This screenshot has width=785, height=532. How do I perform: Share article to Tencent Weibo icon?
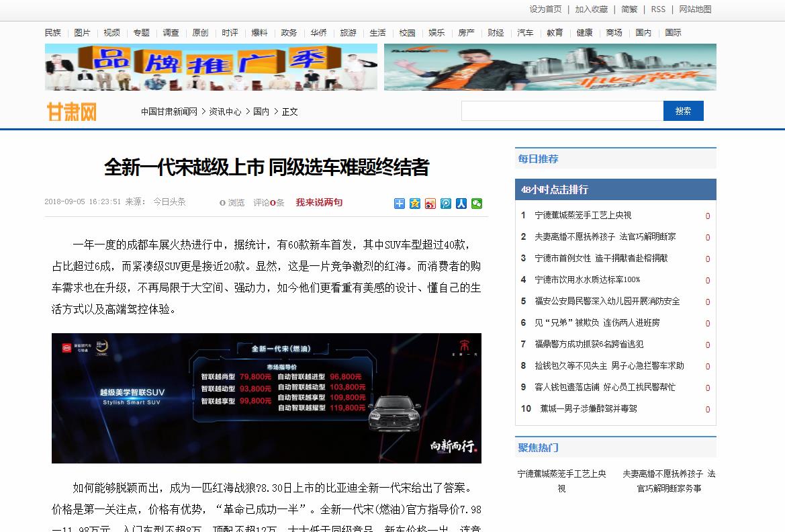coord(446,204)
